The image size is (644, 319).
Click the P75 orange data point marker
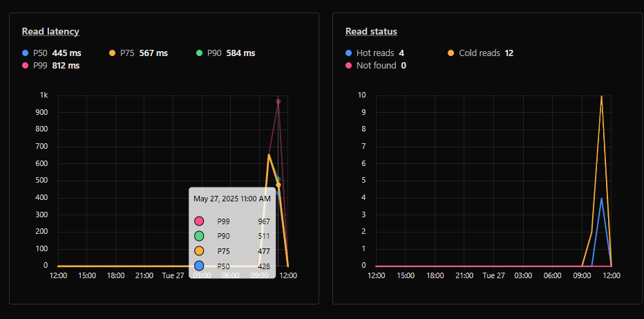[x=278, y=185]
